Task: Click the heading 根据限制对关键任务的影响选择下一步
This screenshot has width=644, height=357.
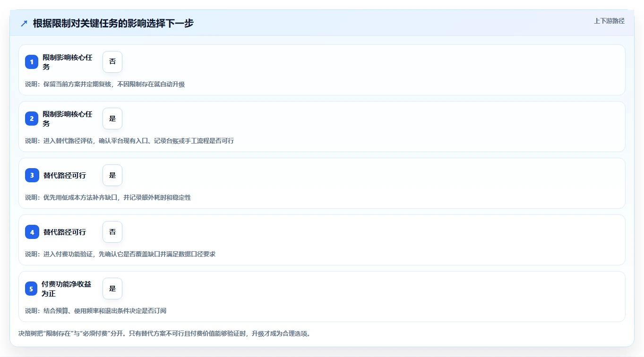Action: 113,23
